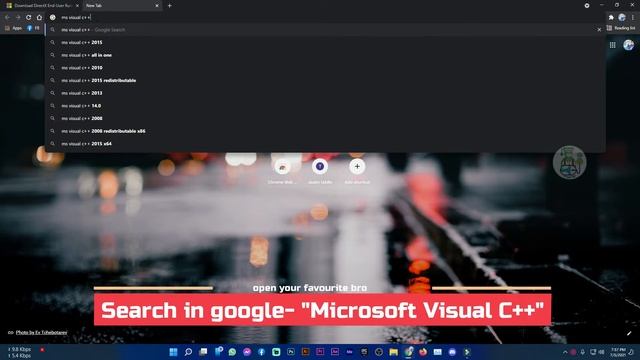
Task: Open Media Encoder from the taskbar
Action: 349,352
